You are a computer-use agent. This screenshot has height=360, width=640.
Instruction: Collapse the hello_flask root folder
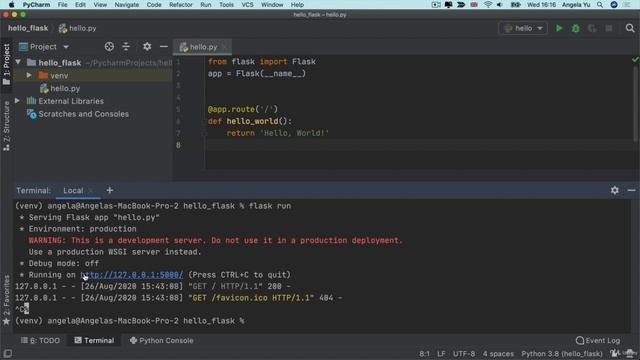click(18, 62)
